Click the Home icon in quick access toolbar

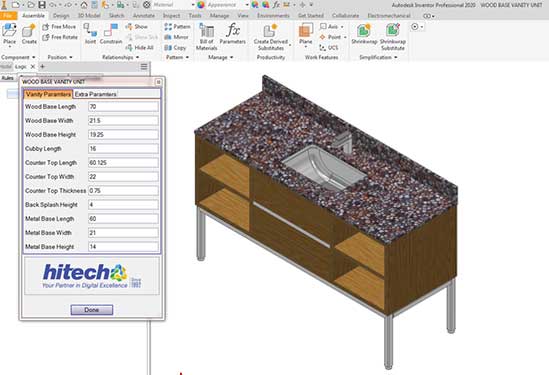pyautogui.click(x=84, y=5)
